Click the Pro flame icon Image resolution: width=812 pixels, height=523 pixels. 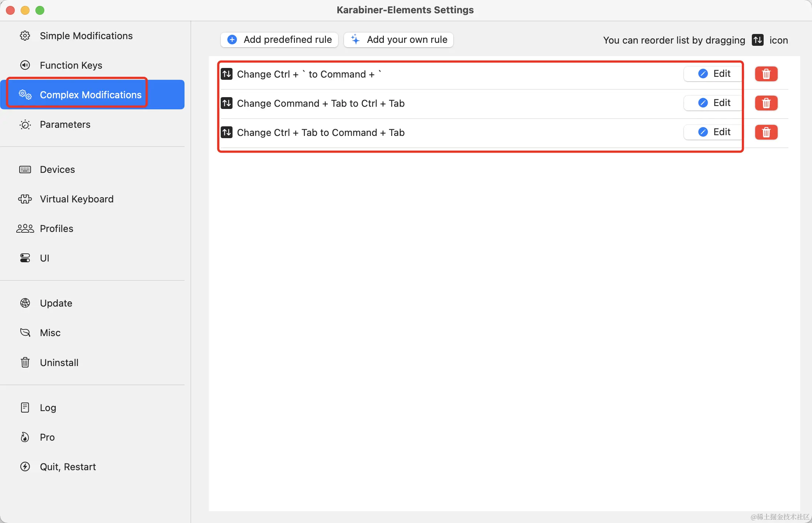click(25, 437)
